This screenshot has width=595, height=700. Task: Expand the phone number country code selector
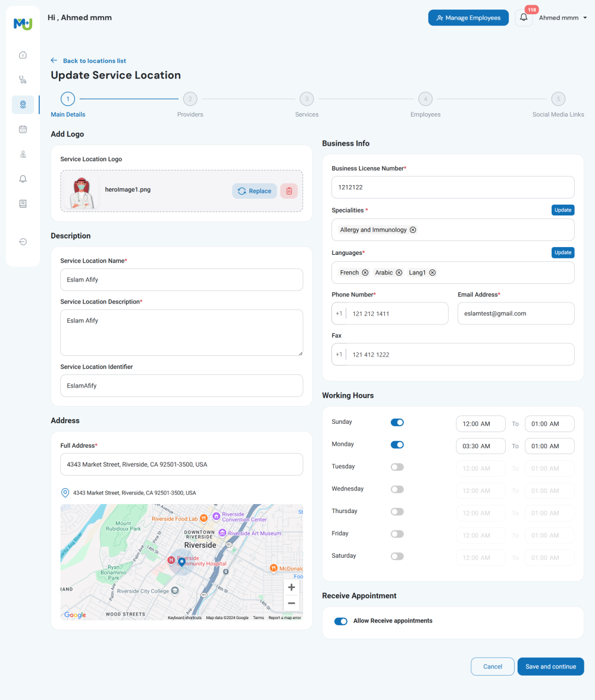tap(339, 313)
